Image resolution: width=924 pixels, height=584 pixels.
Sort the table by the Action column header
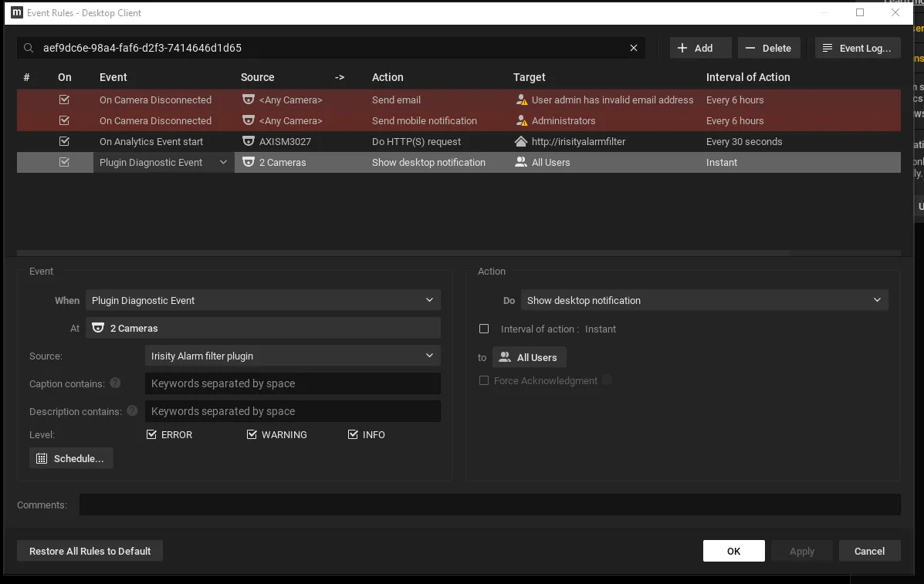pos(388,77)
